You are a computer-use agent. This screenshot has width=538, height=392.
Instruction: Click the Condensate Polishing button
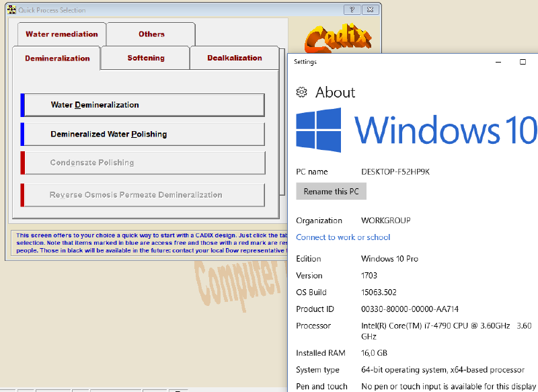point(145,163)
